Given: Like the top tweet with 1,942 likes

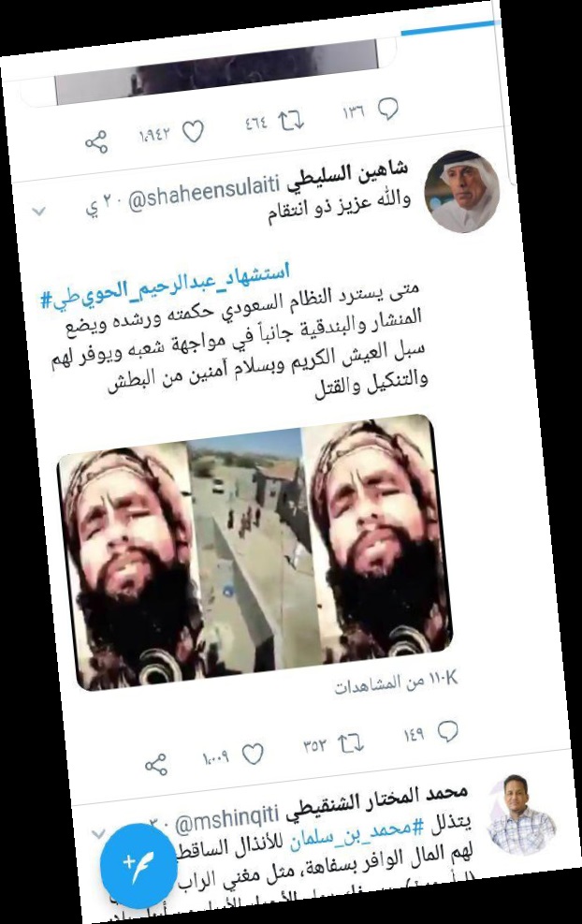Looking at the screenshot, I should tap(193, 132).
